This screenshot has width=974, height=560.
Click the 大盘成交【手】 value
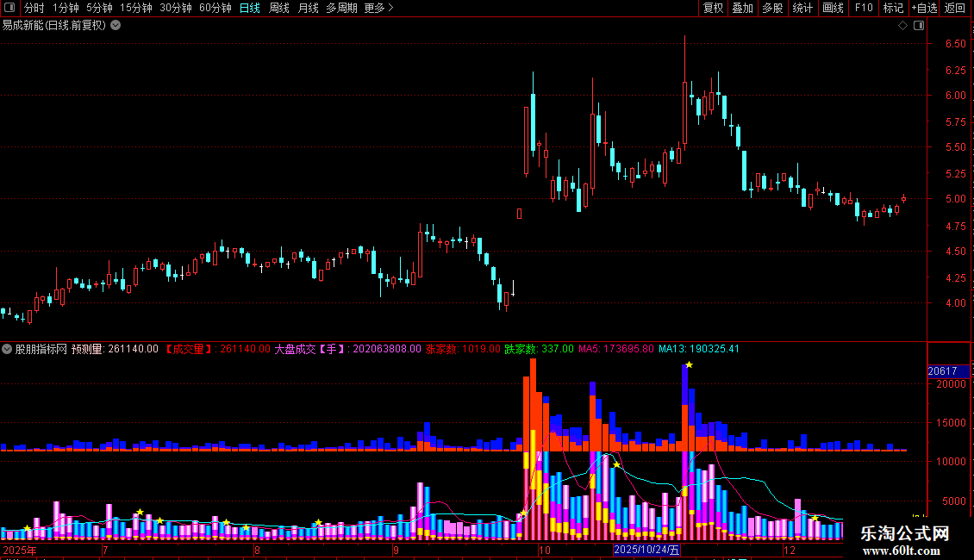348,349
